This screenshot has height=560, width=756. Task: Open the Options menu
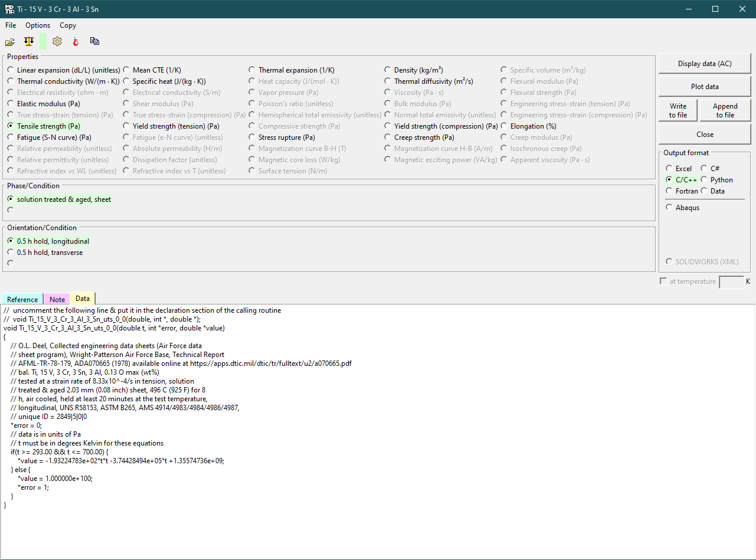38,25
